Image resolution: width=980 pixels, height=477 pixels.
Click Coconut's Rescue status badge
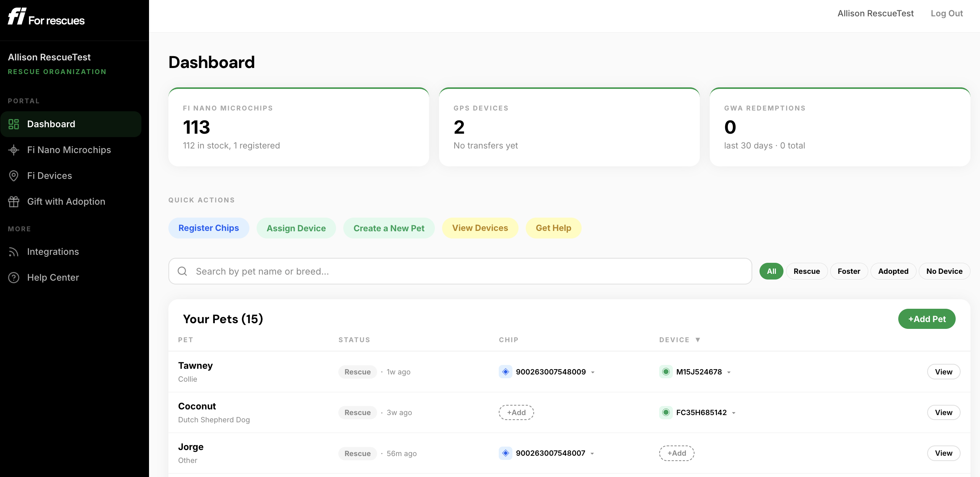click(357, 412)
